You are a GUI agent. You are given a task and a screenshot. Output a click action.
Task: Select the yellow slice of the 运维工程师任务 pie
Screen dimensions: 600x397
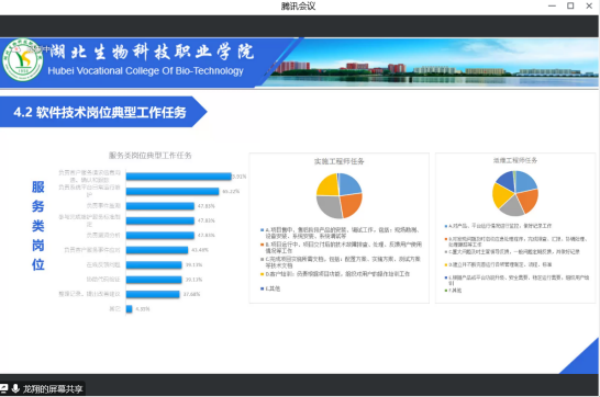pos(501,195)
